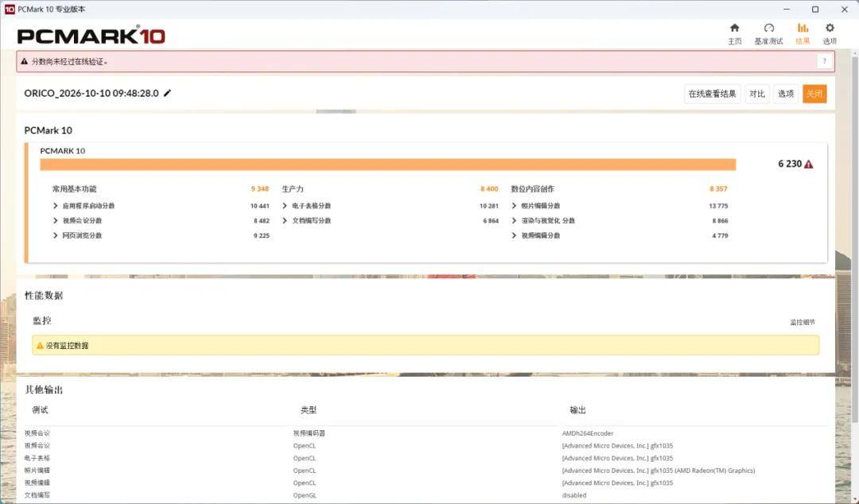Click the warning icon in the pink validation banner
Viewport: 859px width, 504px height.
(24, 61)
